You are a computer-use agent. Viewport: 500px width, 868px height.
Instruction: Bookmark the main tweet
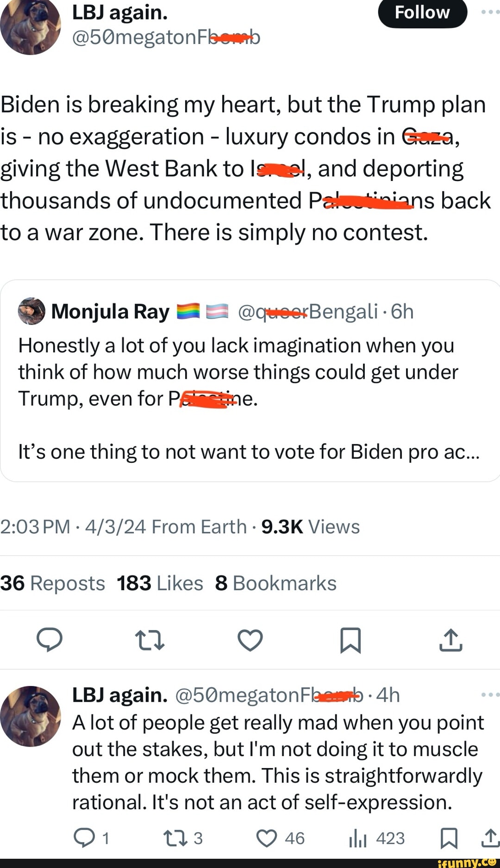(x=350, y=640)
